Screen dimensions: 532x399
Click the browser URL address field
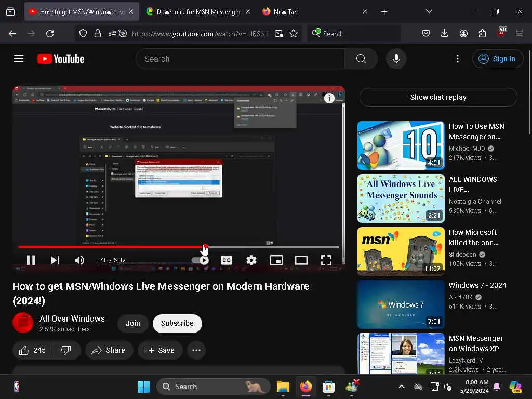pos(199,34)
